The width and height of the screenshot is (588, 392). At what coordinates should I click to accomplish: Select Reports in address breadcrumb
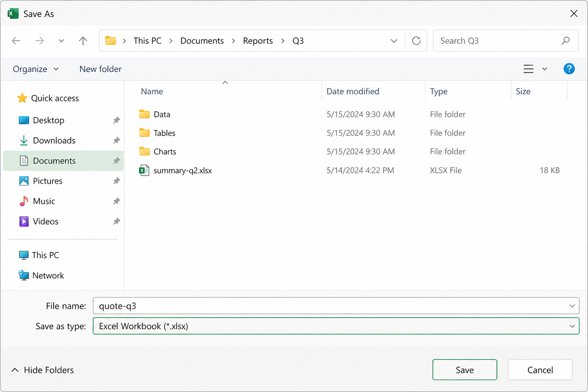(x=258, y=41)
